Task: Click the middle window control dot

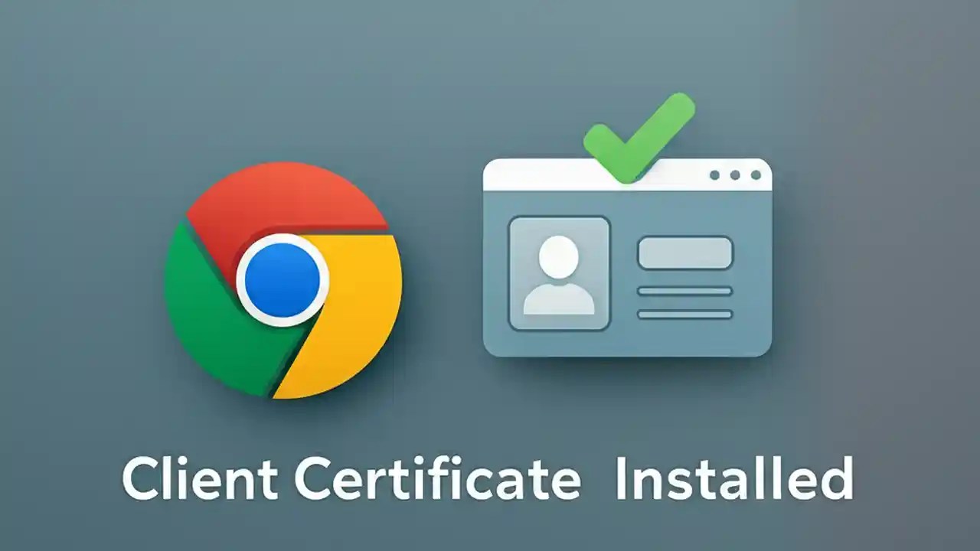Action: tap(733, 176)
